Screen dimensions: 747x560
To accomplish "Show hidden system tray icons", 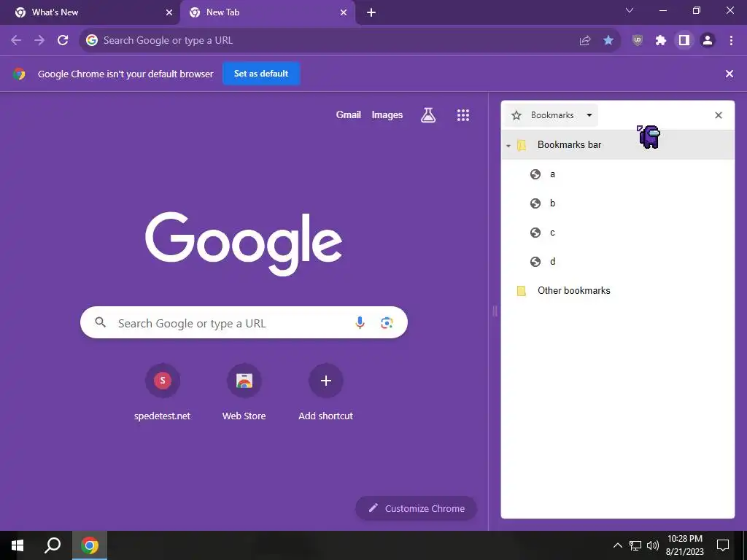I will [x=617, y=545].
